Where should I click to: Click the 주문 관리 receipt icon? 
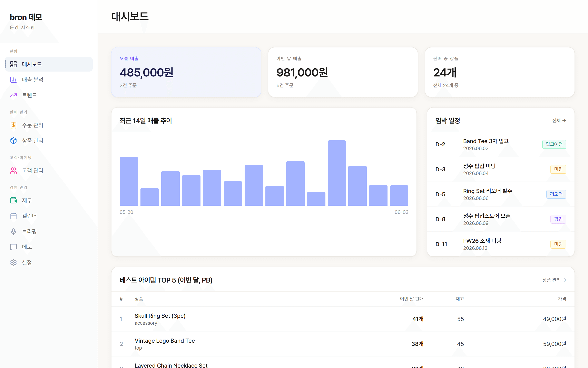[x=13, y=125]
